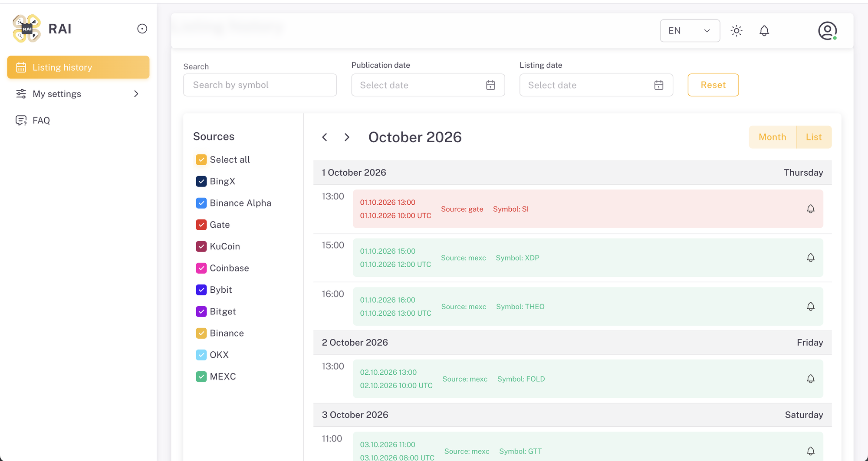Open Listing date calendar icon
Viewport: 868px width, 461px height.
coord(659,85)
